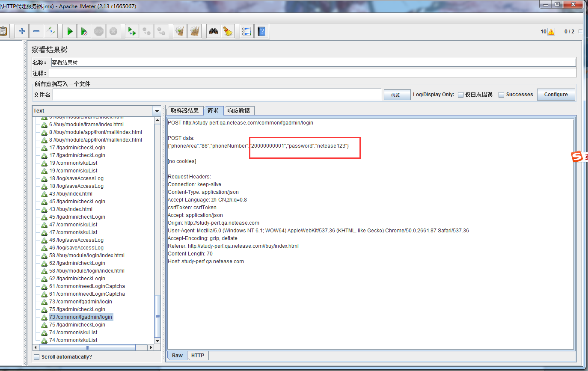Start the test with green play icon
This screenshot has width=588, height=371.
70,31
